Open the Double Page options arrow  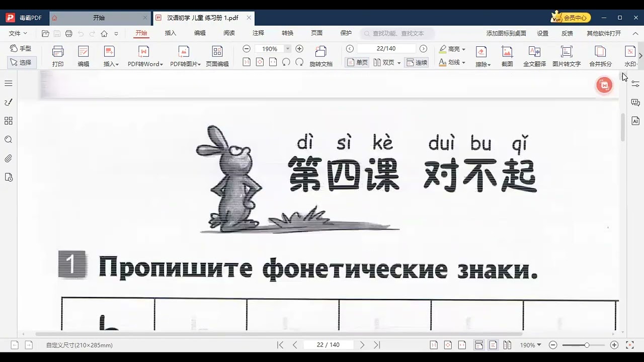(399, 63)
